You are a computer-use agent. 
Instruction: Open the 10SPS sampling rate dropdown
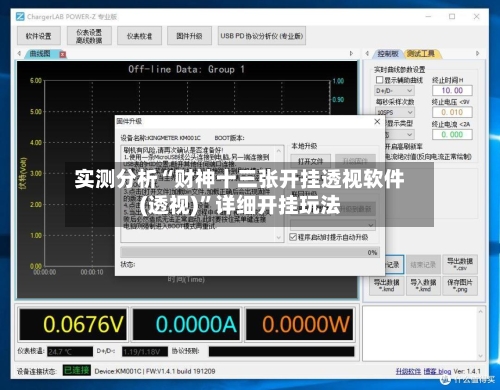coord(395,112)
